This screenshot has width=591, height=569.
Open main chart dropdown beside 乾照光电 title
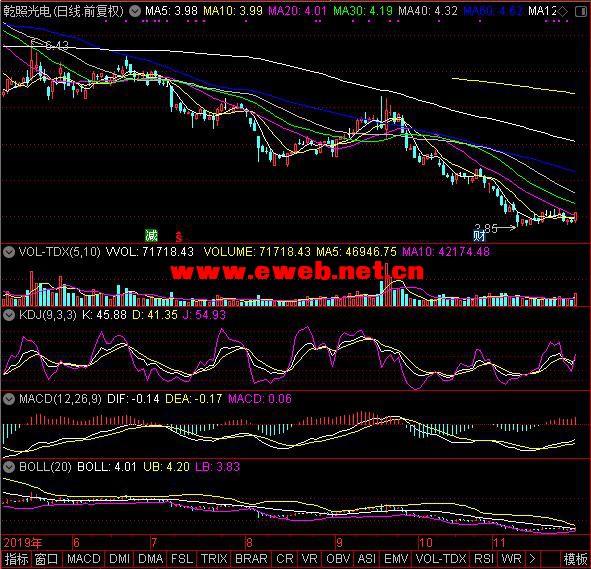point(135,11)
